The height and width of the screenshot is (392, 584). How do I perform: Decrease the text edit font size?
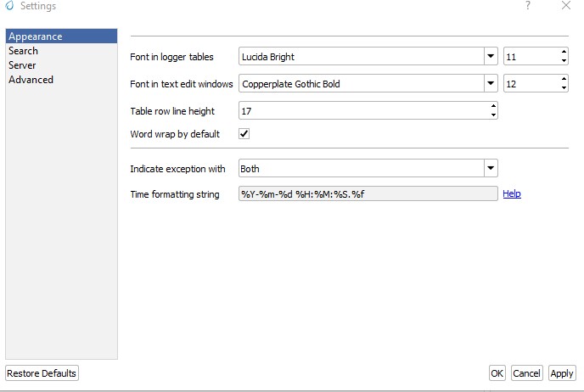pyautogui.click(x=564, y=88)
